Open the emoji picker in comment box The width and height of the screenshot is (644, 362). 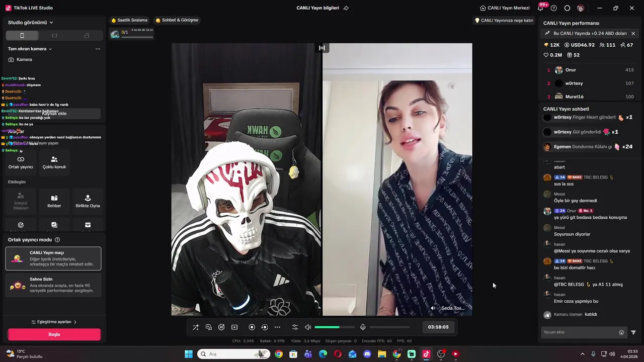point(621,332)
